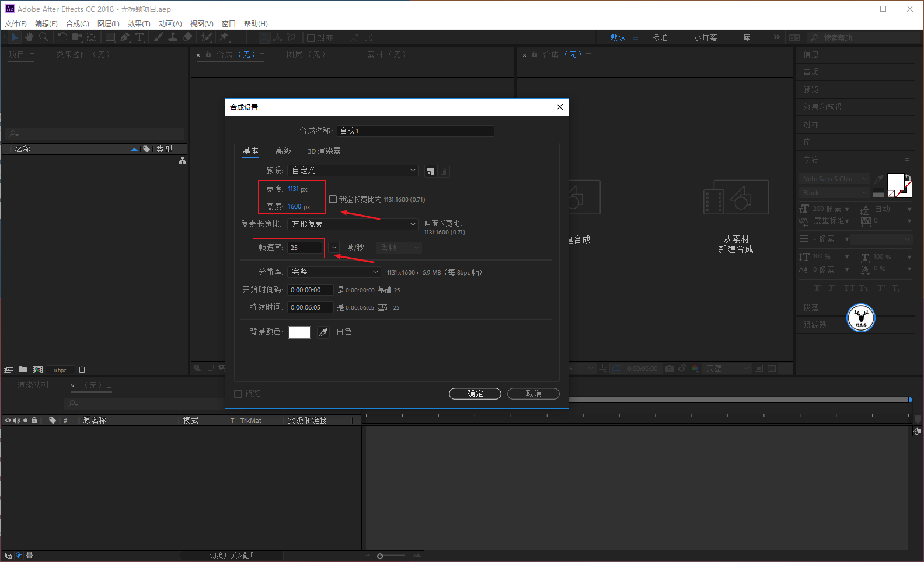The image size is (924, 562).
Task: Select the Rotation tool
Action: coord(62,37)
